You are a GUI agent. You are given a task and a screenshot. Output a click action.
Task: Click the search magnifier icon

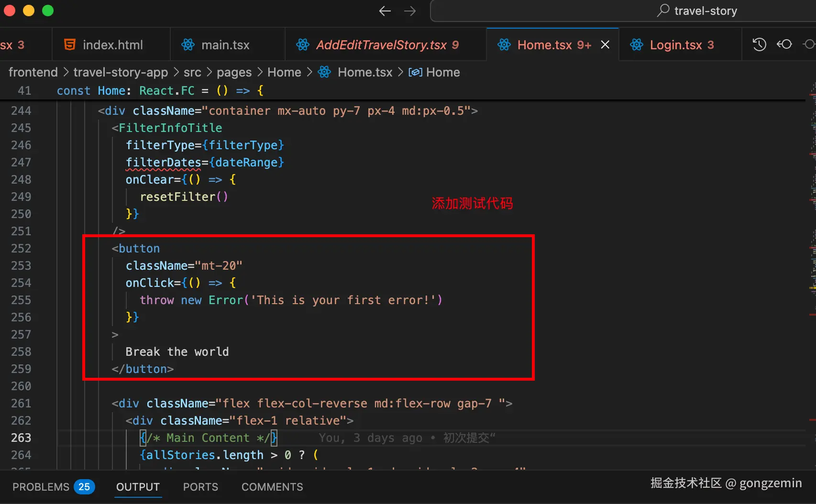point(663,11)
